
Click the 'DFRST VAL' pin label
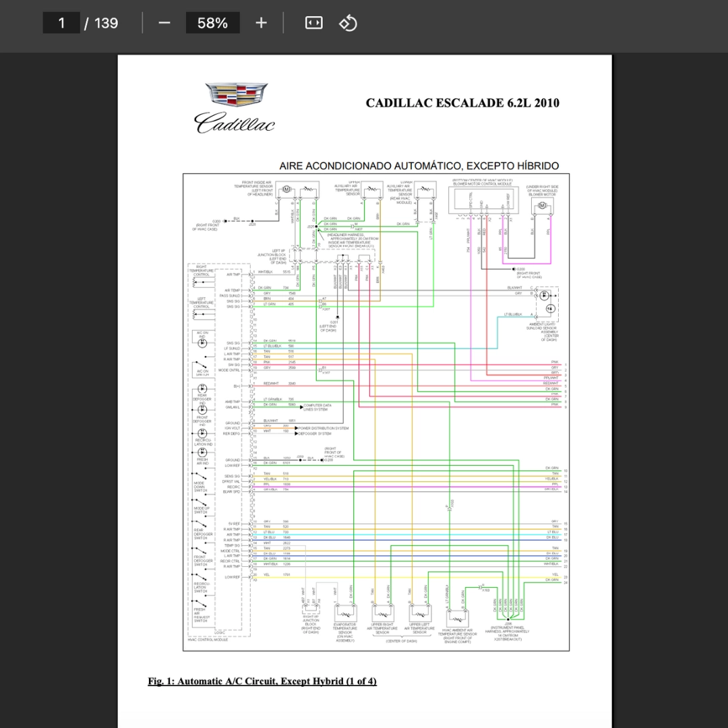[x=231, y=481]
